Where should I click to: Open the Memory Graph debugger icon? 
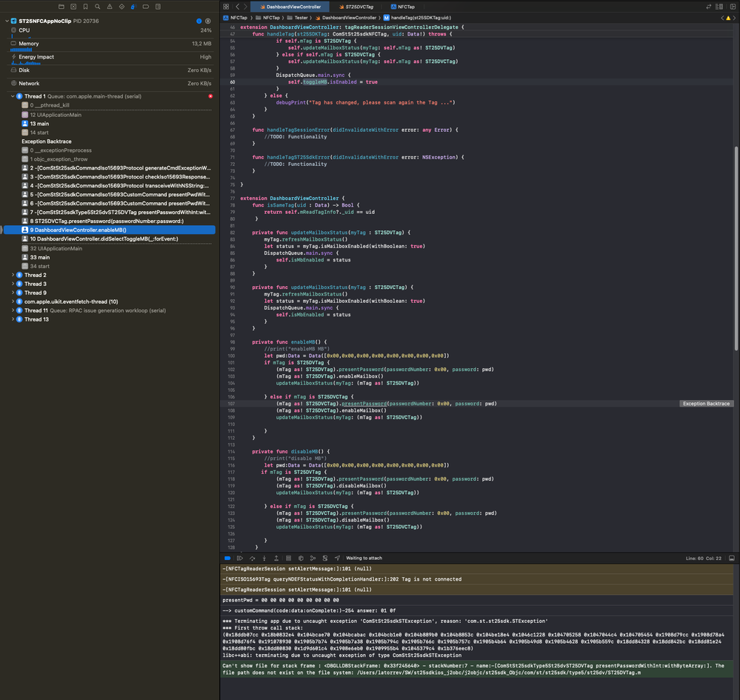313,558
